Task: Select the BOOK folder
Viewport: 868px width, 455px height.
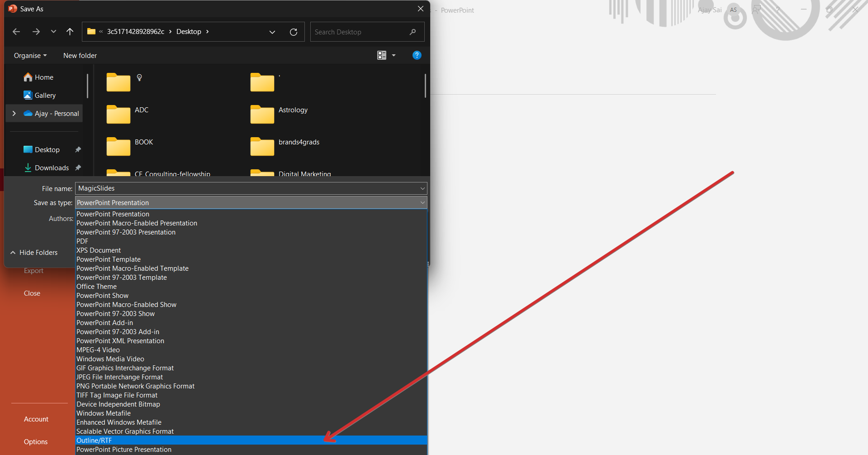Action: (130, 146)
